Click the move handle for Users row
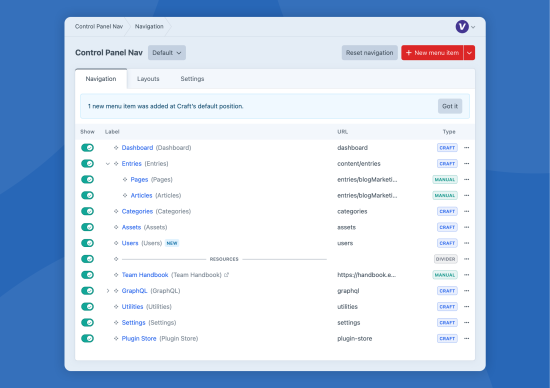550x388 pixels. 116,243
